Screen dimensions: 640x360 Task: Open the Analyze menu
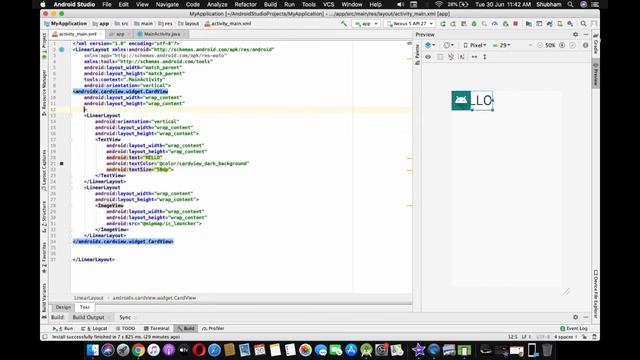(x=217, y=4)
